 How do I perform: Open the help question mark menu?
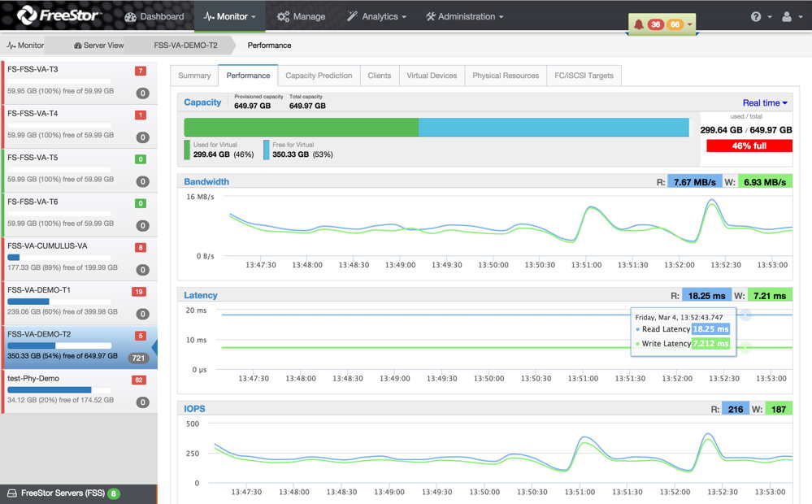click(x=761, y=16)
